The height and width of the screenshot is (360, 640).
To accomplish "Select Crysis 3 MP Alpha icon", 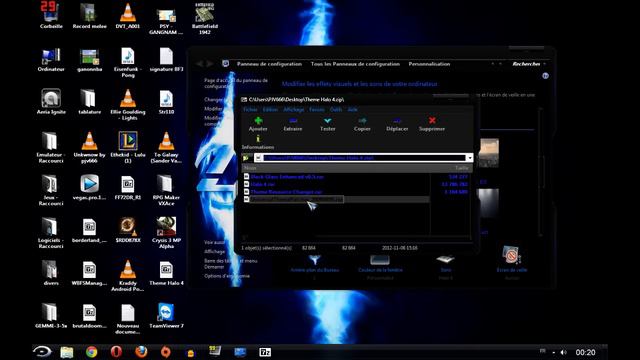I will pos(167,233).
